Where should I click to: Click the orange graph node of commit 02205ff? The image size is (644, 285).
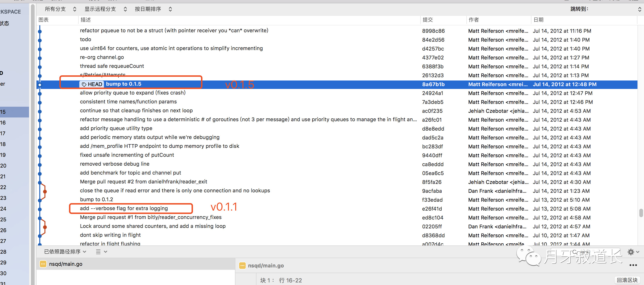click(x=45, y=227)
